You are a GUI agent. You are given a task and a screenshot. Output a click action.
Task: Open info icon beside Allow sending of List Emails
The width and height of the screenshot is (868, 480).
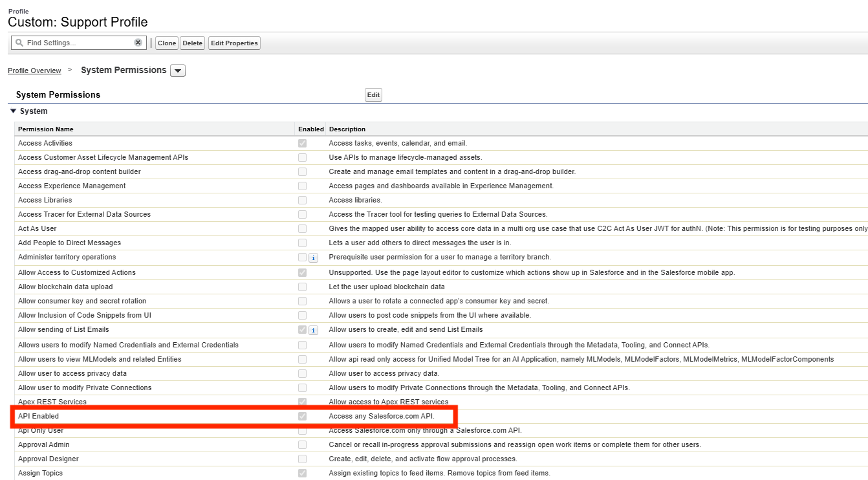click(313, 330)
